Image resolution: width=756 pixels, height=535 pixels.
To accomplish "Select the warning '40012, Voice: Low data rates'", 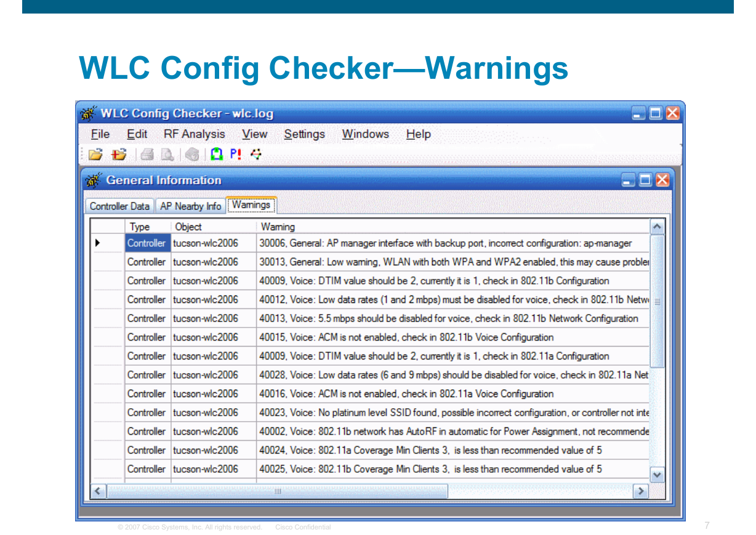I will 453,300.
